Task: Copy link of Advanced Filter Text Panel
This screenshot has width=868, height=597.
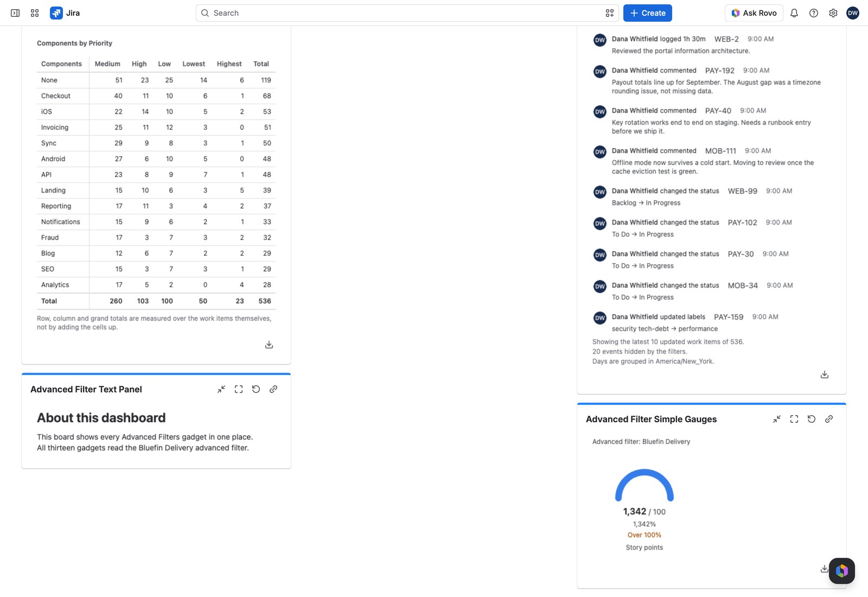Action: [273, 389]
